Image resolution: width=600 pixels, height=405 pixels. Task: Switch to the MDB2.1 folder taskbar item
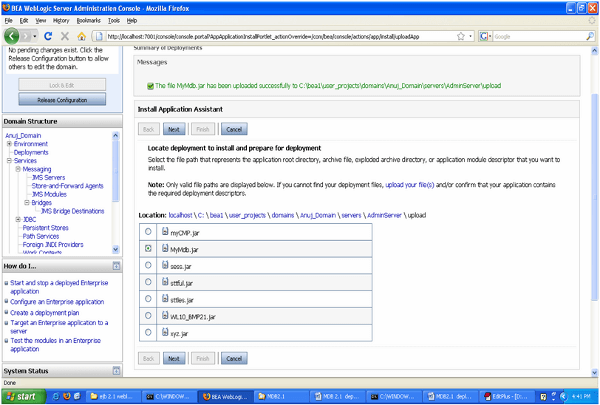281,397
